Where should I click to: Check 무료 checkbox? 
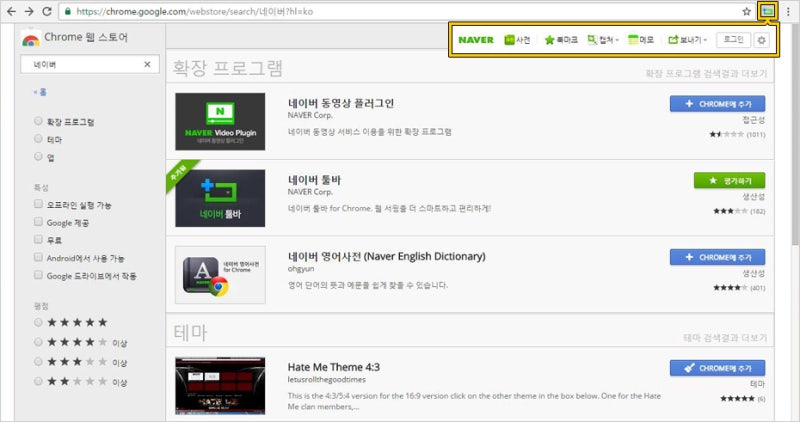(x=38, y=239)
